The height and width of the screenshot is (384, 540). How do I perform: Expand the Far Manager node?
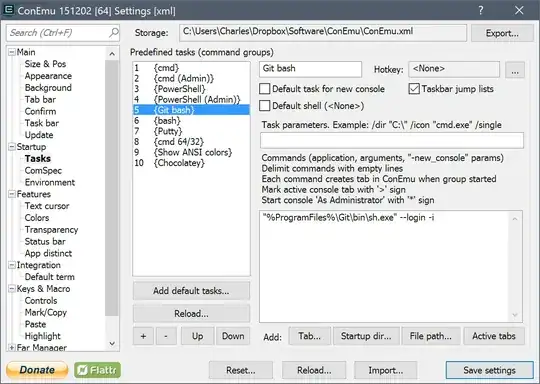(x=12, y=347)
